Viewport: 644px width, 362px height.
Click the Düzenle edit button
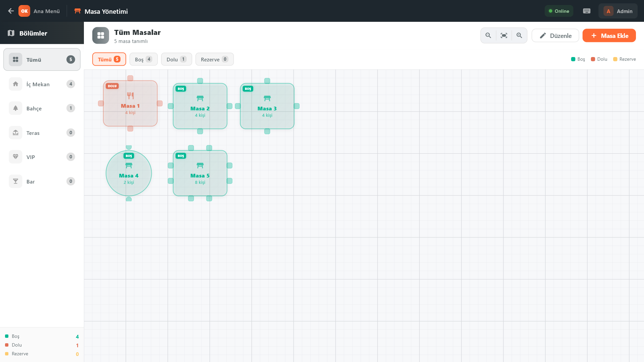tap(555, 36)
